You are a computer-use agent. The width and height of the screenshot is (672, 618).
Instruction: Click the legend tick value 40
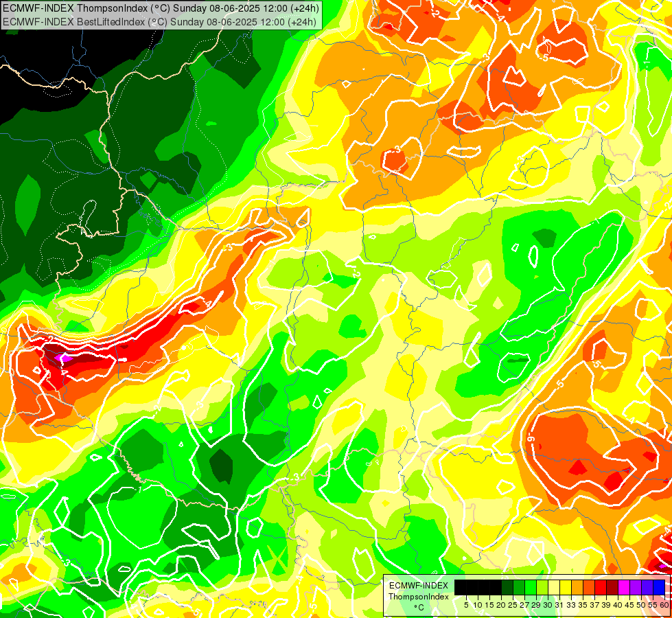pos(618,605)
